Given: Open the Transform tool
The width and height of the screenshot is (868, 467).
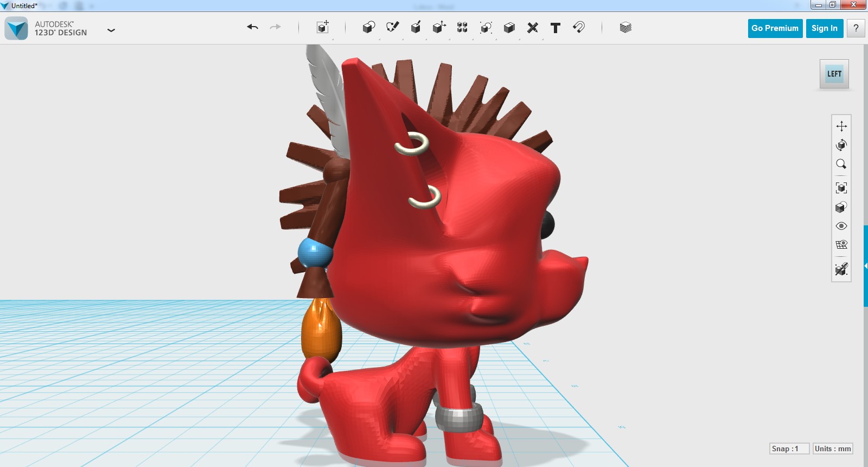Looking at the screenshot, I should [323, 27].
